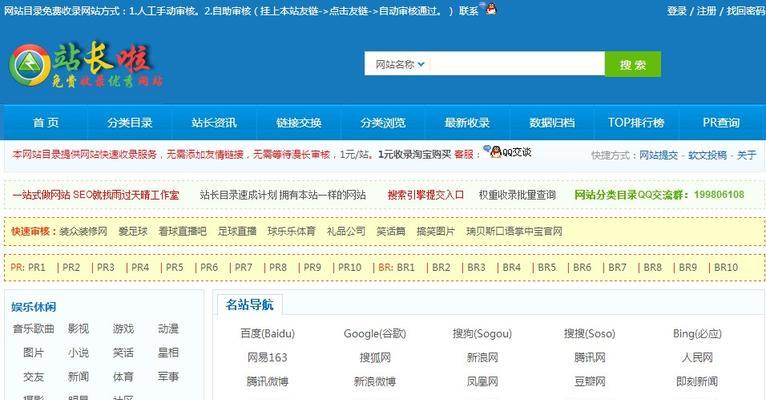Open the Bing(必应) site link
Image resolution: width=766 pixels, height=400 pixels.
697,334
